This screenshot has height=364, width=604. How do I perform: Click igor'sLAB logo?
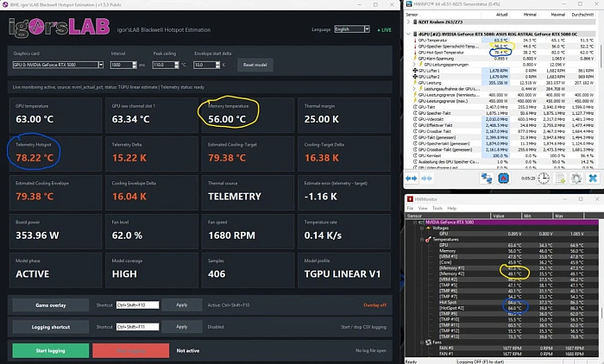pyautogui.click(x=59, y=28)
